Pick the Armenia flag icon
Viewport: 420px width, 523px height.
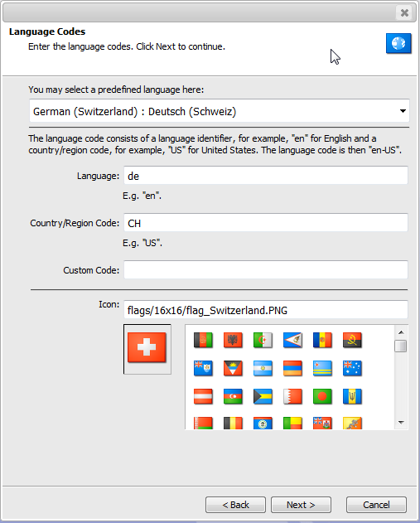pyautogui.click(x=292, y=368)
